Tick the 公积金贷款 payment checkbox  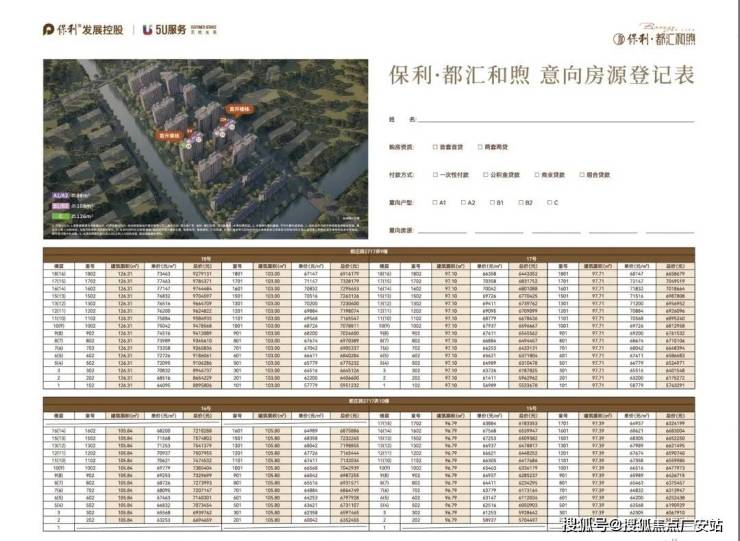[x=486, y=175]
